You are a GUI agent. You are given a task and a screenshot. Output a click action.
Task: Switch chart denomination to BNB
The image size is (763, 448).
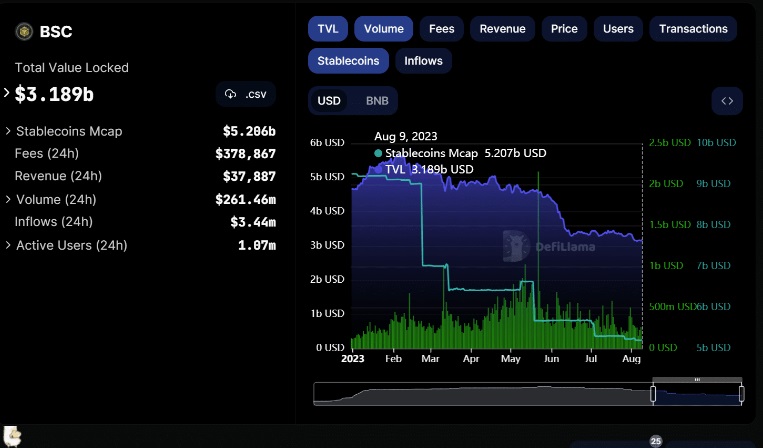coord(377,101)
